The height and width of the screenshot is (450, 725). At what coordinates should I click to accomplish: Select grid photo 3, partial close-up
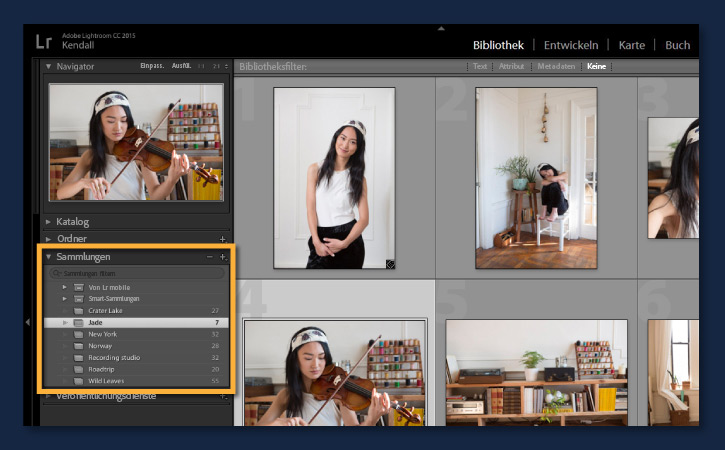click(673, 178)
